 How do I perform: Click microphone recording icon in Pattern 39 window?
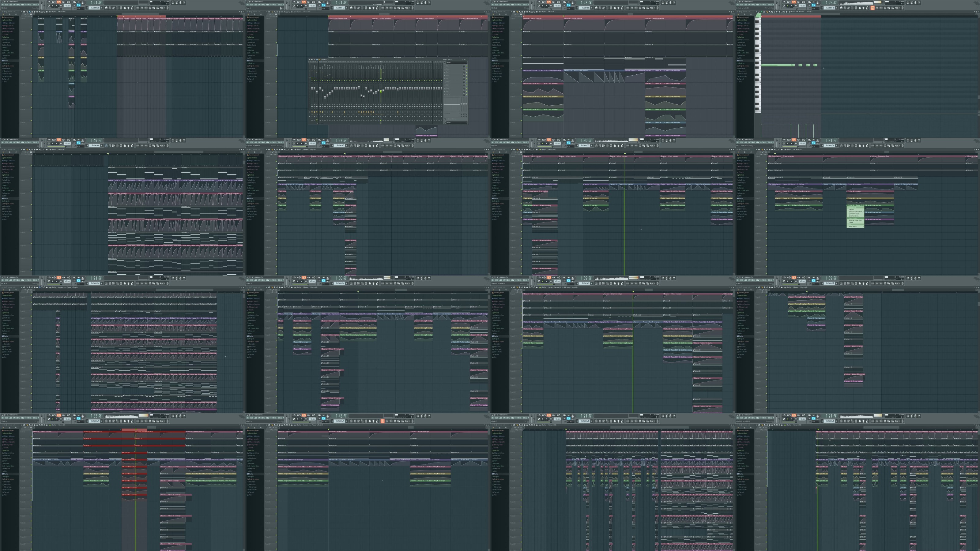(180, 3)
